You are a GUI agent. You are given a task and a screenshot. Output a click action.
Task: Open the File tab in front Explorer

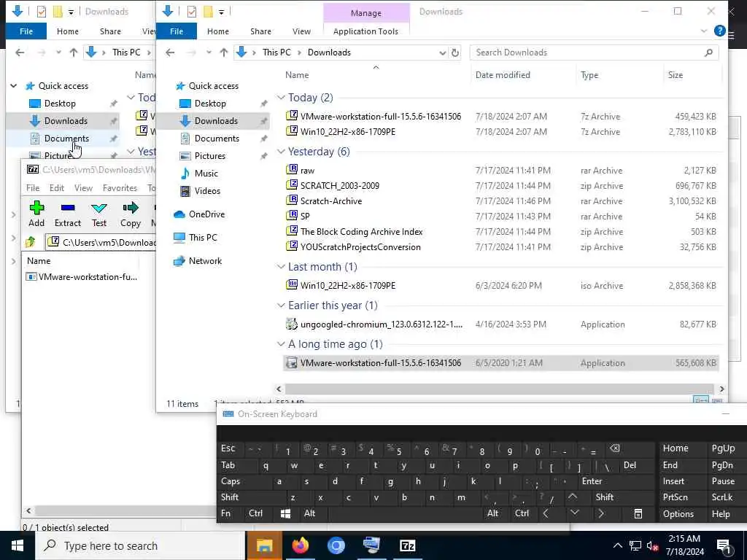point(177,31)
